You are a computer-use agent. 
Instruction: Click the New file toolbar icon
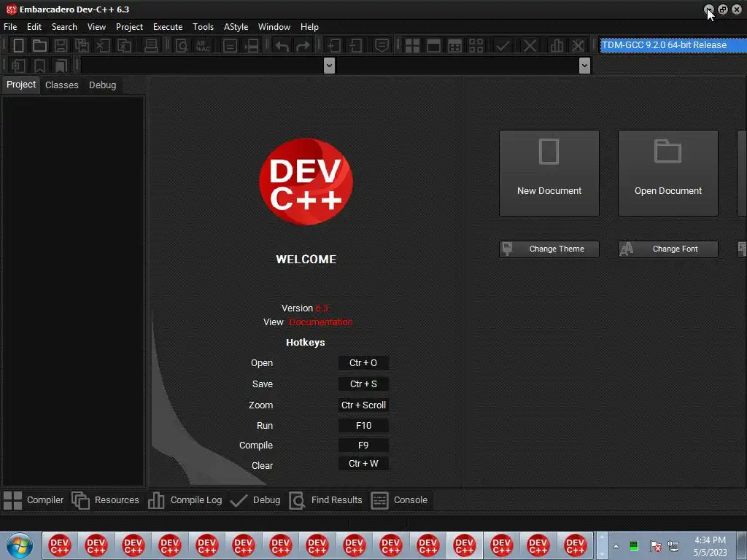click(18, 46)
